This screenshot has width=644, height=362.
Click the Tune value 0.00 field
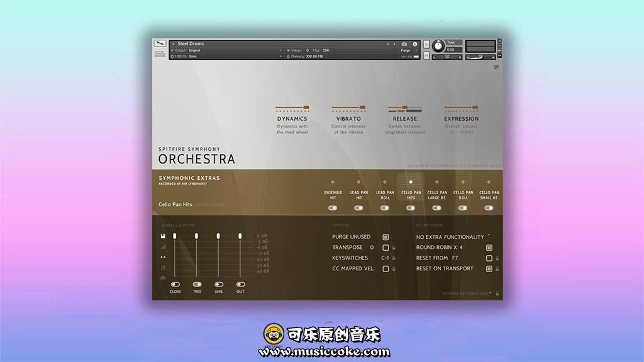point(454,50)
